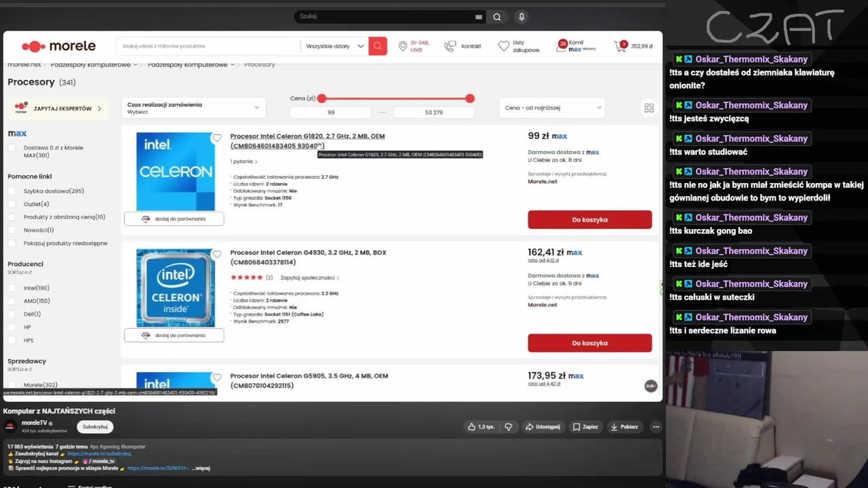The image size is (868, 488).
Task: Click maximum price field showing 53 279
Action: (x=434, y=113)
